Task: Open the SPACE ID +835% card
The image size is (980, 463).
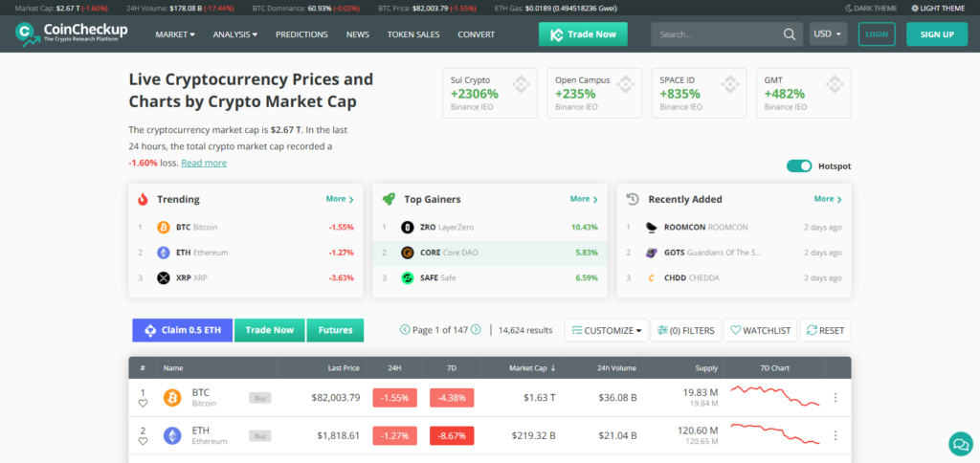Action: click(699, 93)
